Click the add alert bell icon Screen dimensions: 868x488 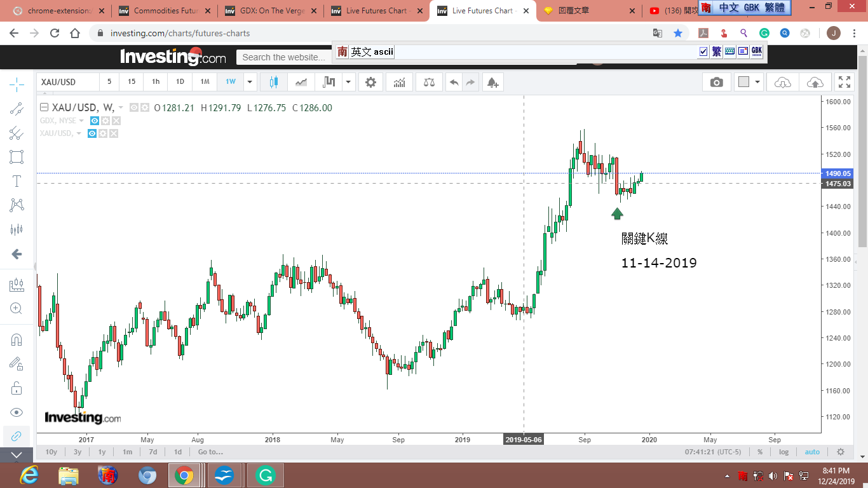[492, 82]
